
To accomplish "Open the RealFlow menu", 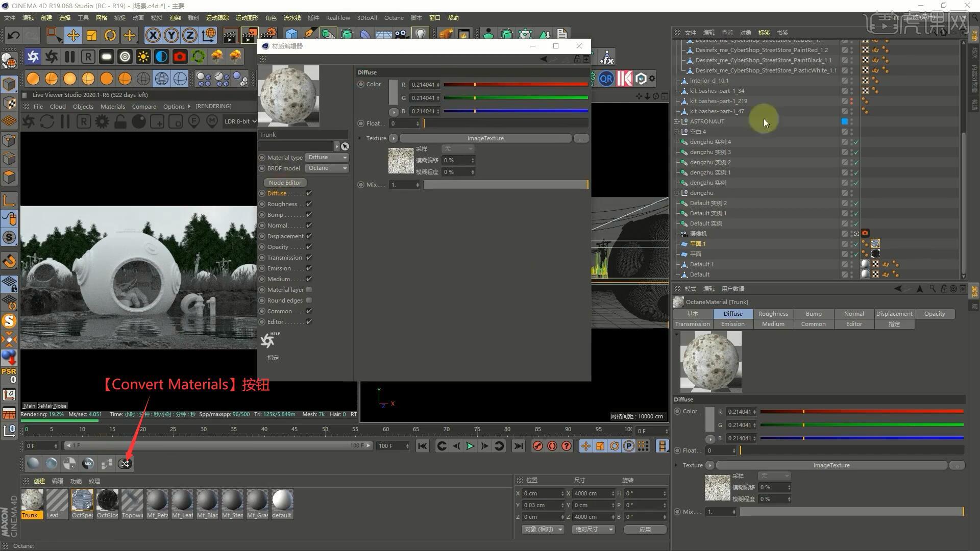I will click(x=338, y=18).
